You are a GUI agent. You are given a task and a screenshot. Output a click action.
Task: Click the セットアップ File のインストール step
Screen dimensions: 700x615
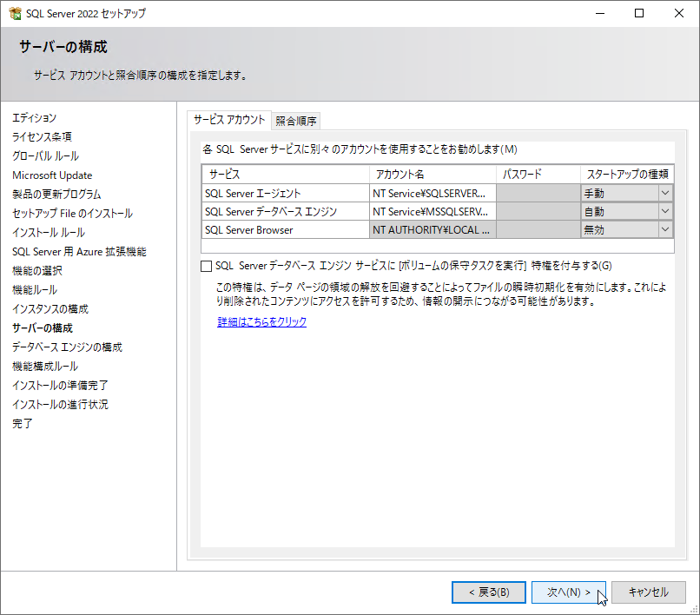click(72, 214)
